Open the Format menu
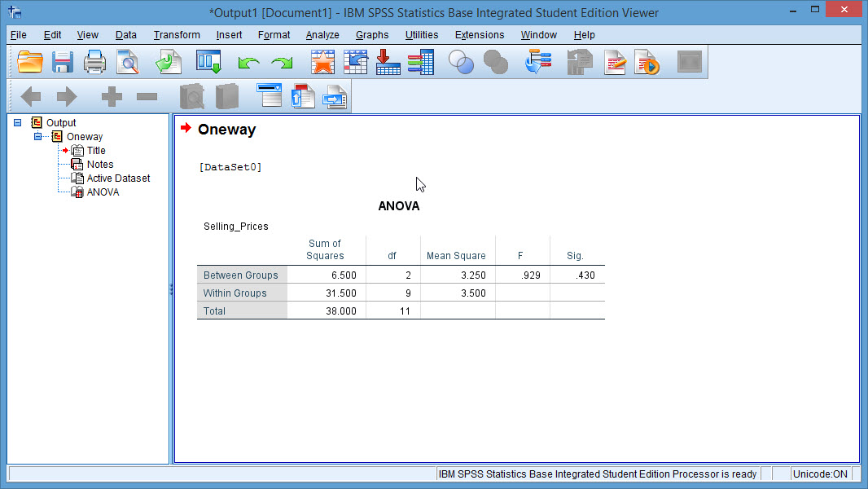Screen dimensions: 868x489 (x=274, y=35)
